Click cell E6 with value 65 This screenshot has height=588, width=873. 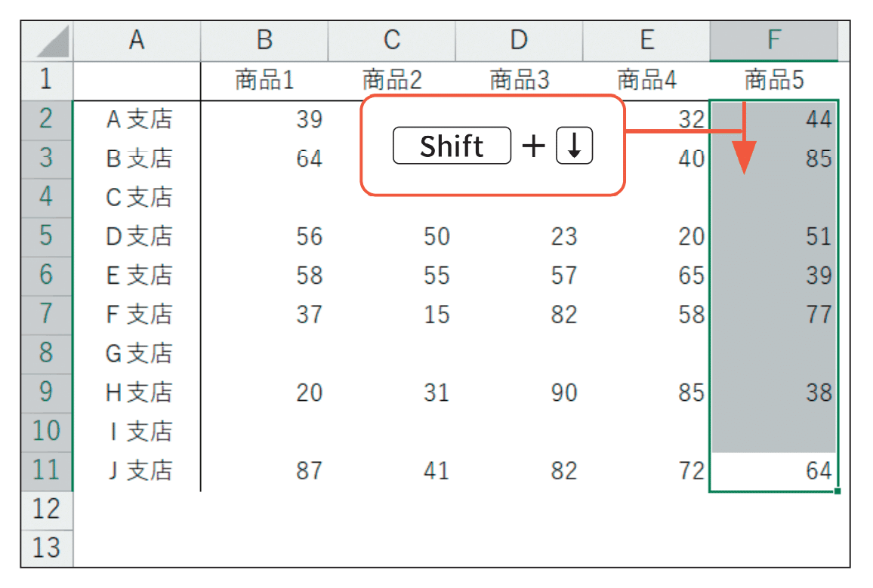(x=647, y=276)
